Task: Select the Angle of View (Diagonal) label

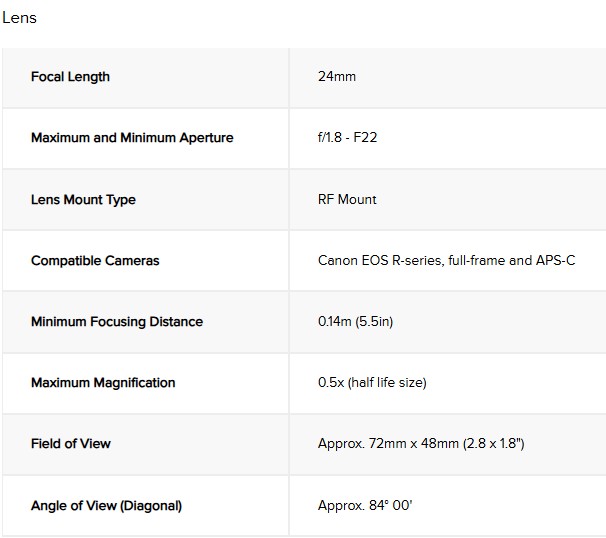Action: (106, 506)
